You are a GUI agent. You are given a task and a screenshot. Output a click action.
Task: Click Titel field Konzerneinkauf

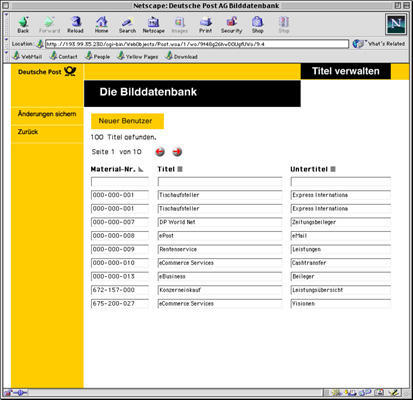coord(220,290)
